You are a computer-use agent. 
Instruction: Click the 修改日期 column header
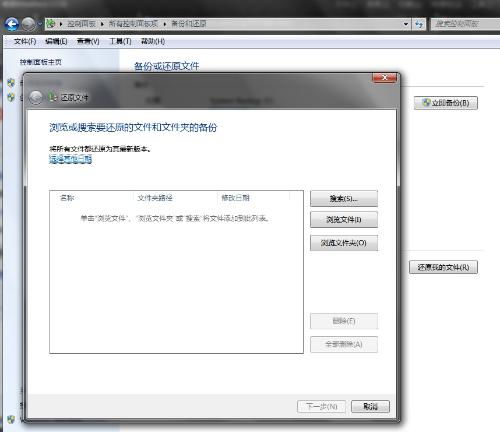(235, 198)
